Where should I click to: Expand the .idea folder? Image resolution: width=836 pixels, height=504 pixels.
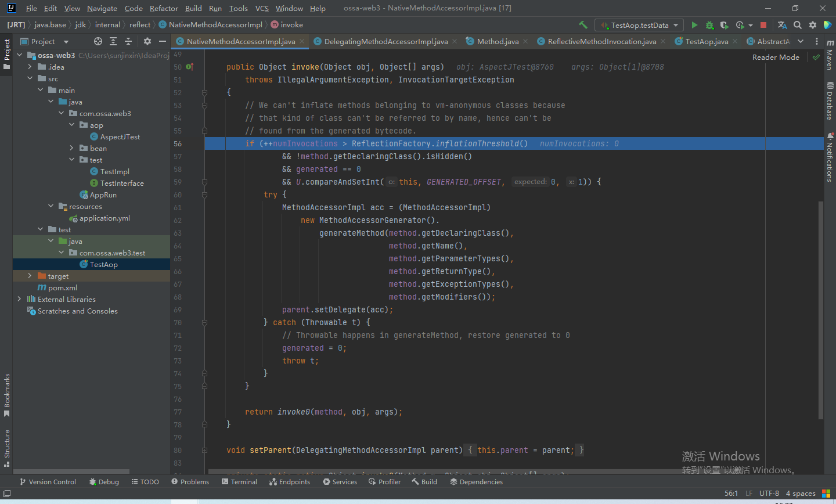pos(30,67)
